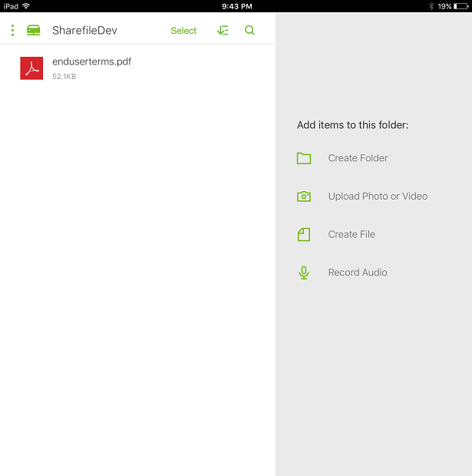This screenshot has width=472, height=476.
Task: Tap the Wi-Fi status icon
Action: [26, 6]
